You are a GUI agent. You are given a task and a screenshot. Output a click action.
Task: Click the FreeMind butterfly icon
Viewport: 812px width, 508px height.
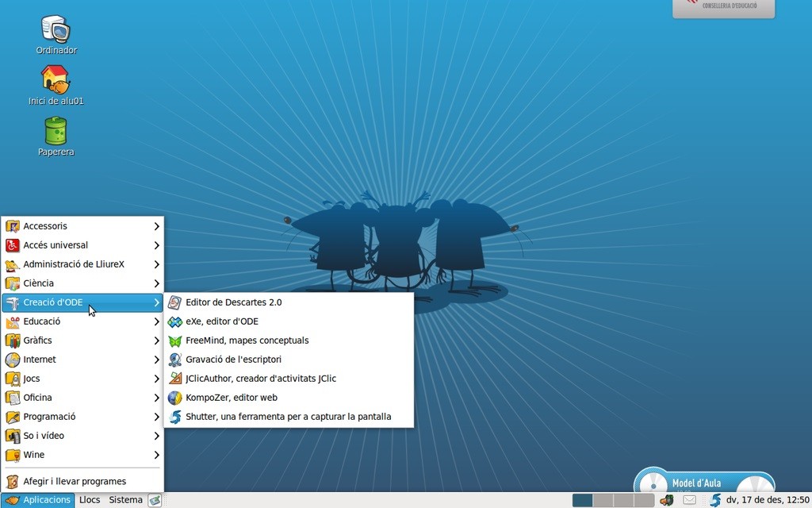point(175,341)
